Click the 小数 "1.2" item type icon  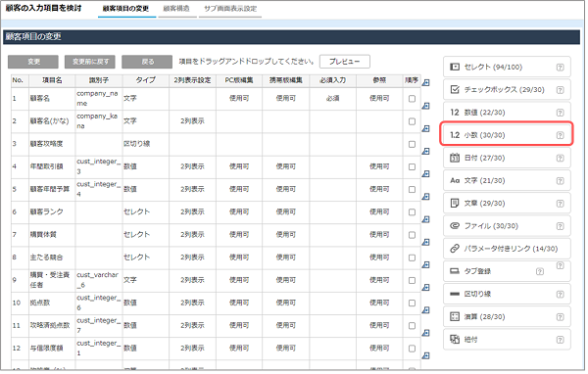click(455, 135)
